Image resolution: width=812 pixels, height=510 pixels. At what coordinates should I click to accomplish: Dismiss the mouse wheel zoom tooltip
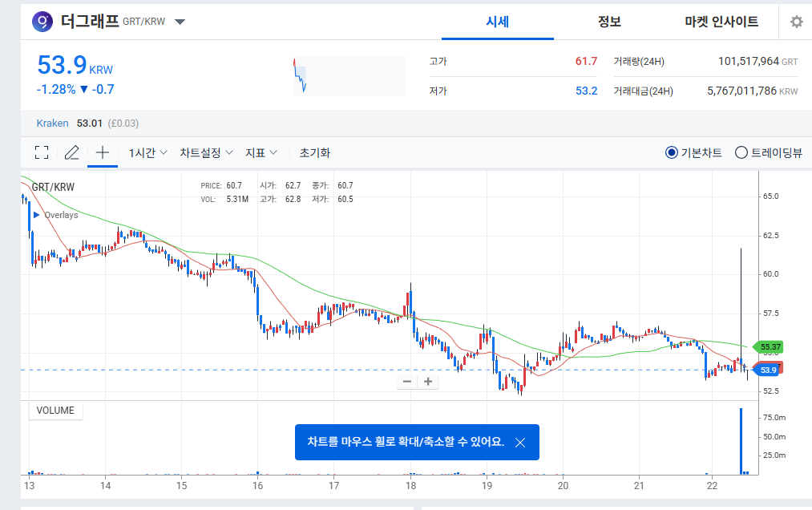tap(520, 443)
